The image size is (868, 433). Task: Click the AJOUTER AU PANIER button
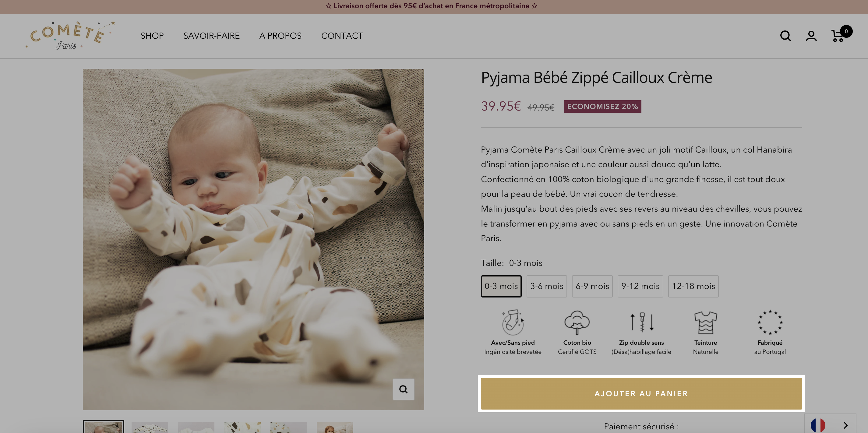pyautogui.click(x=641, y=394)
